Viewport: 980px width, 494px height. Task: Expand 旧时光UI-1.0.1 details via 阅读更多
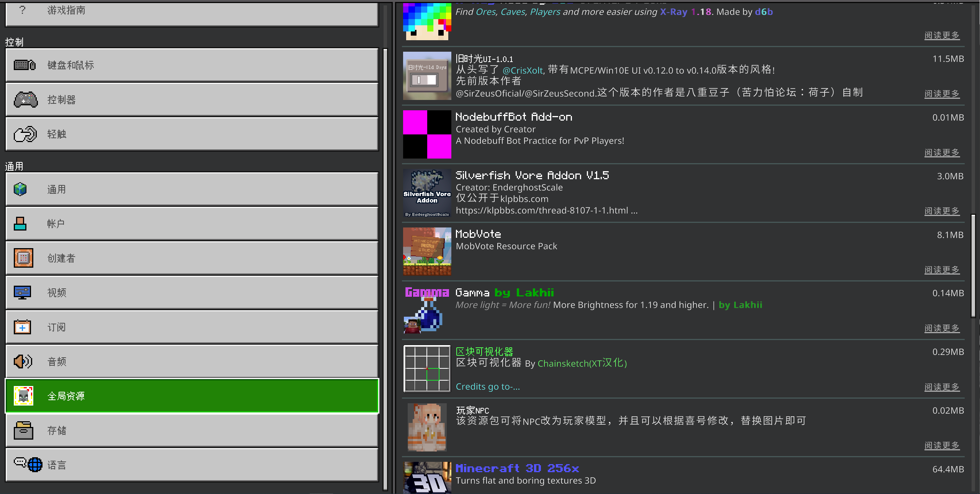(x=942, y=94)
